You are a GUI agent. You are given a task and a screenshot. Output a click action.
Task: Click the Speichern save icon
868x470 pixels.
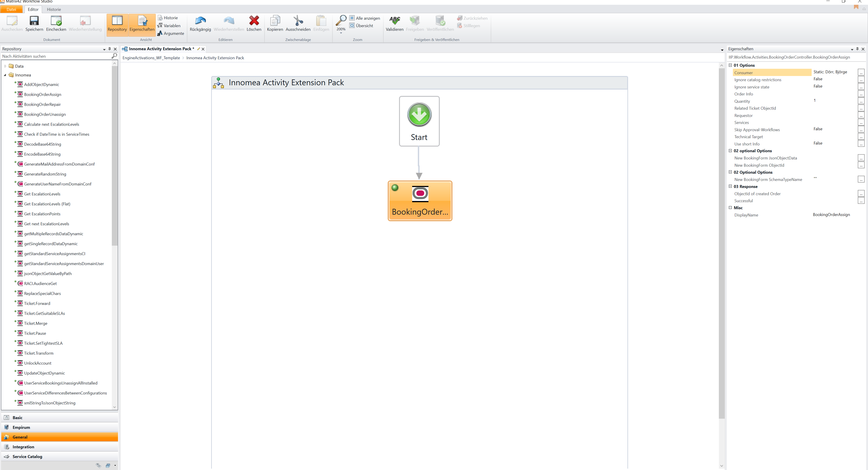coord(34,21)
